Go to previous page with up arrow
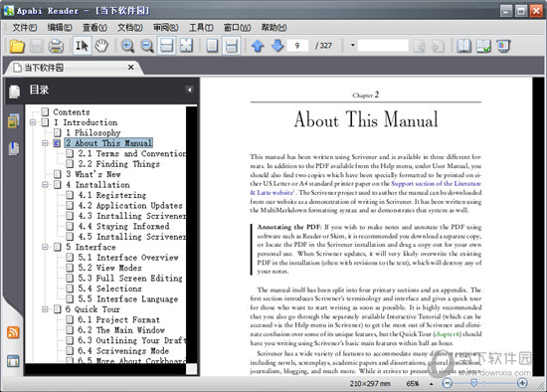This screenshot has height=392, width=547. [x=258, y=46]
